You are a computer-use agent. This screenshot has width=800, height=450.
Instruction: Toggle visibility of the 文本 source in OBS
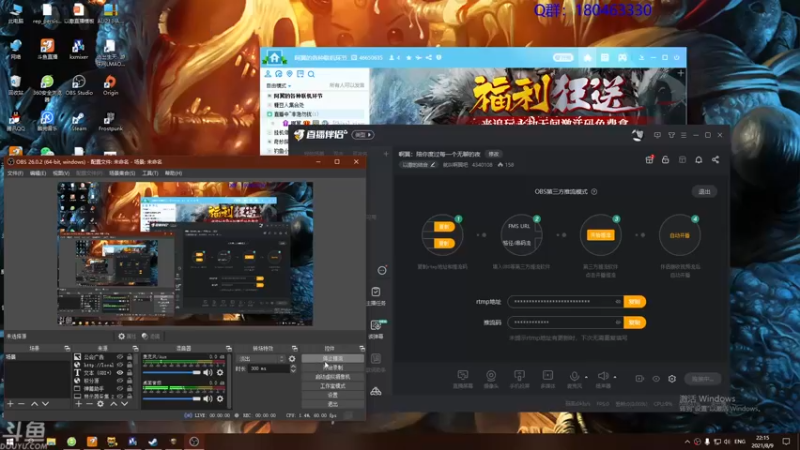[120, 372]
